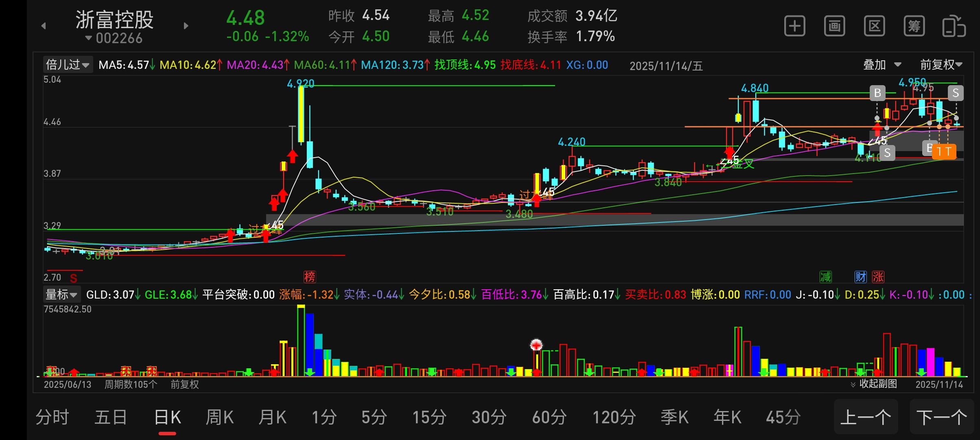Image resolution: width=980 pixels, height=440 pixels.
Task: Click the left arrow before stock name
Action: 44,26
